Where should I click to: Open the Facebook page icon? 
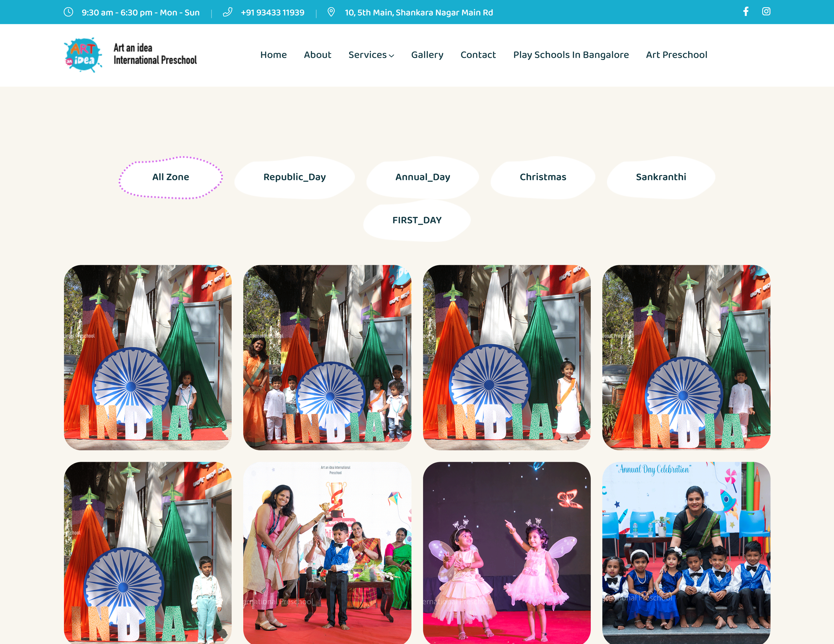click(x=745, y=12)
